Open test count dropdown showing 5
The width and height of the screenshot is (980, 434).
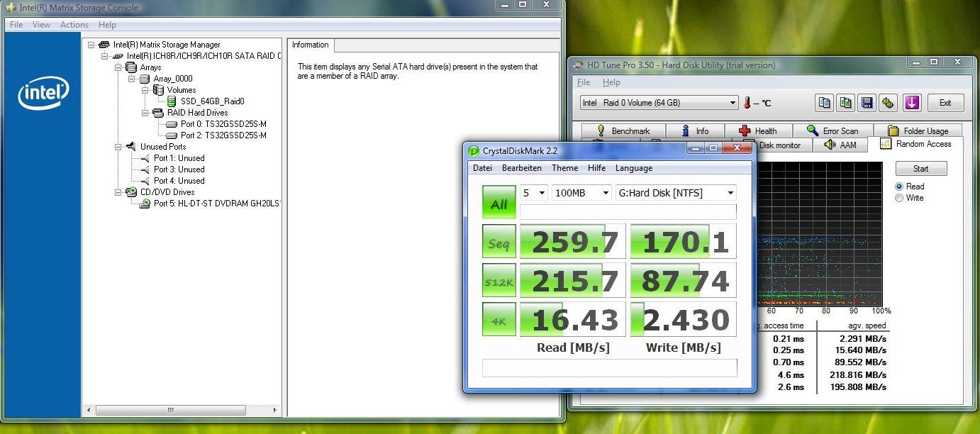click(534, 192)
